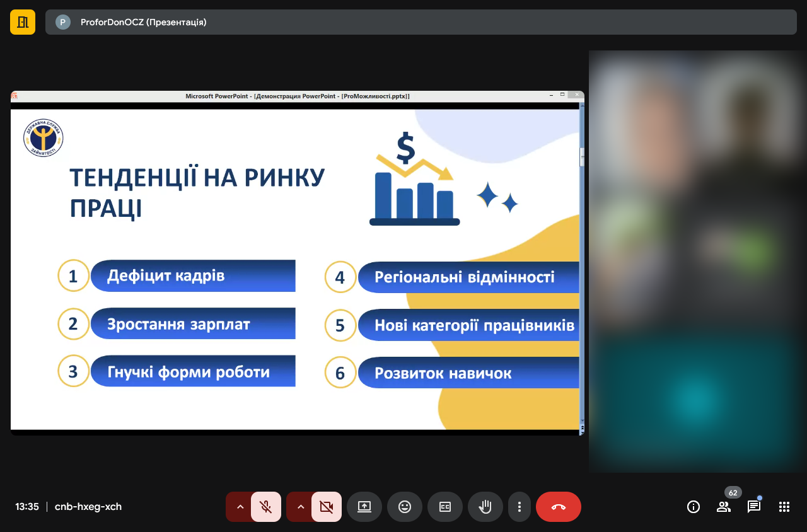Show participants list with 62 people
The height and width of the screenshot is (532, 807).
724,507
